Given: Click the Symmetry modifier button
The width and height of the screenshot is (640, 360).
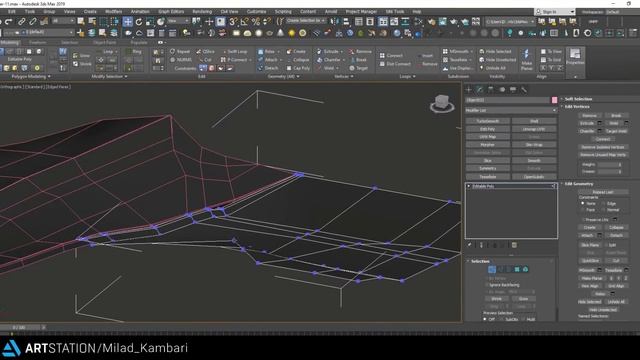Looking at the screenshot, I should pos(488,169).
